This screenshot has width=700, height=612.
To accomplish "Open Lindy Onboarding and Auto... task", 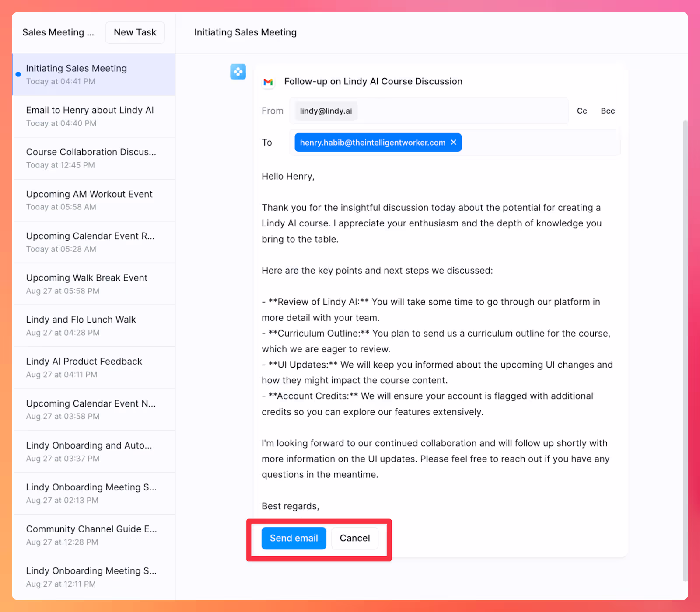I will pyautogui.click(x=94, y=452).
